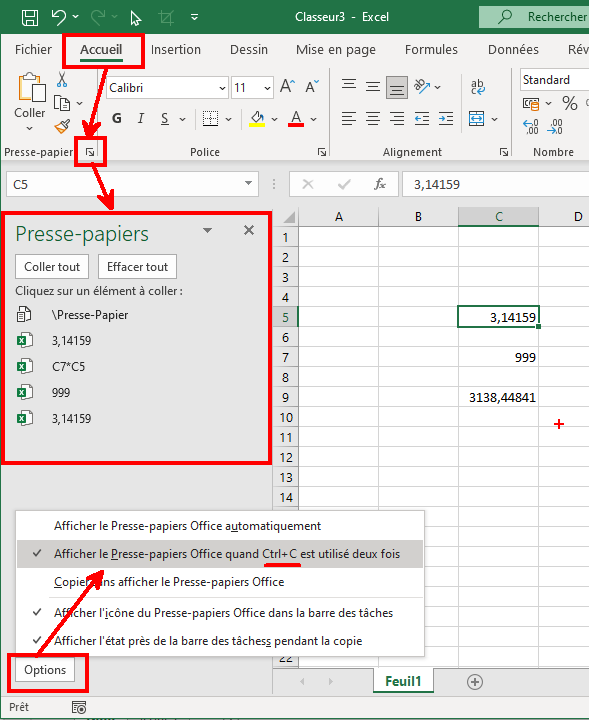Toggle bold G formatting

(x=117, y=118)
